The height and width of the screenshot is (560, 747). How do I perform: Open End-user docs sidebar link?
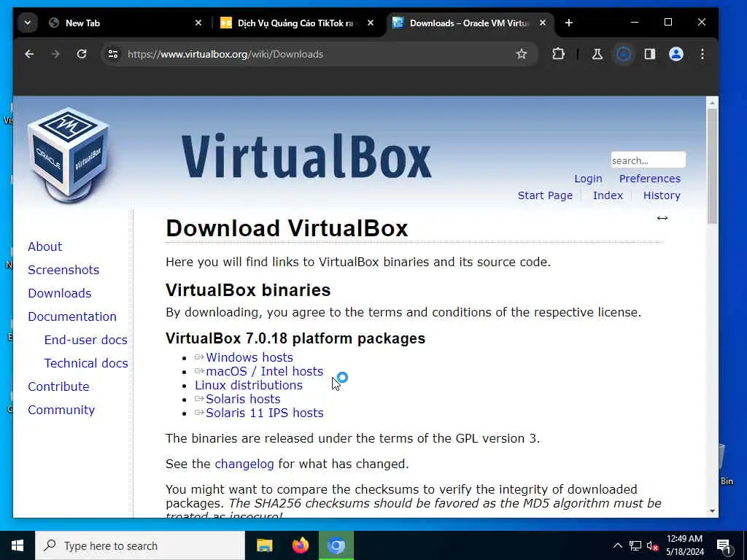click(x=86, y=340)
